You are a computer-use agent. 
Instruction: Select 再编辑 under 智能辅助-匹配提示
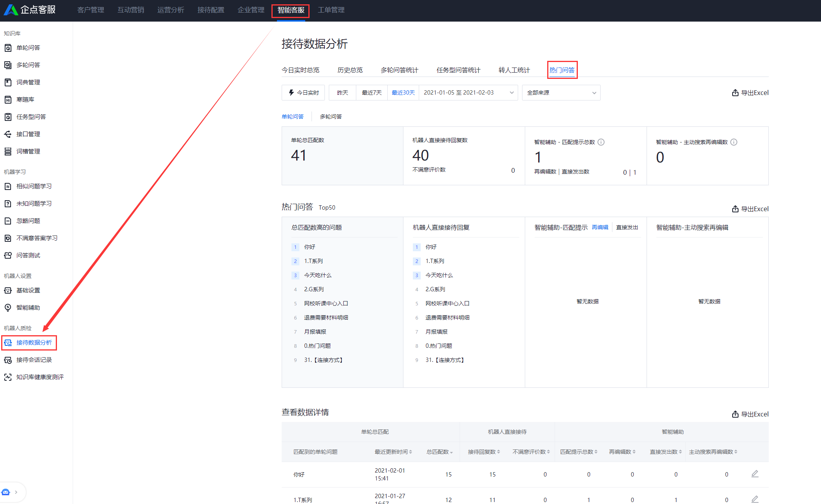coord(600,227)
